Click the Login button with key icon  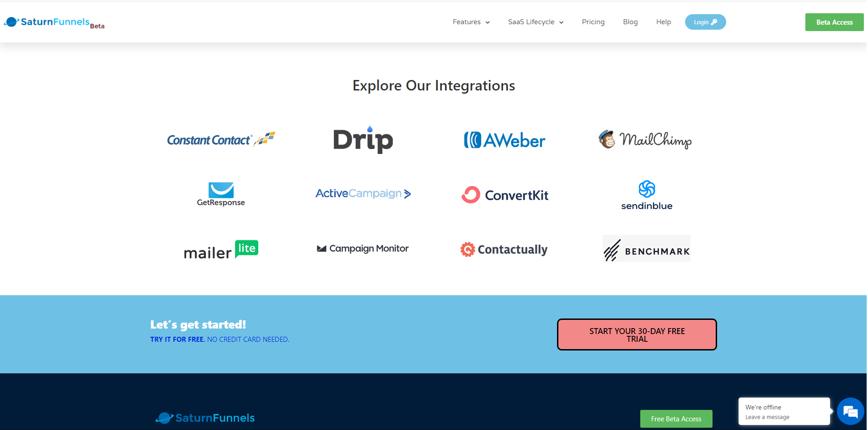pos(705,22)
